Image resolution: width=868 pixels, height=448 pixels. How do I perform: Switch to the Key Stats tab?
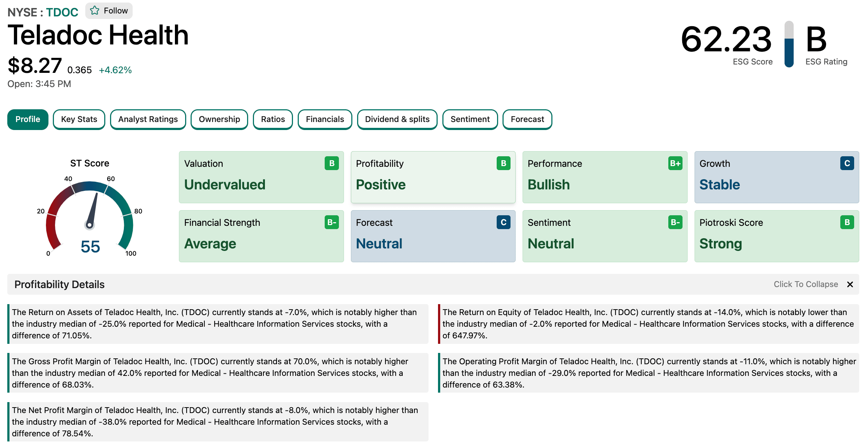coord(79,119)
